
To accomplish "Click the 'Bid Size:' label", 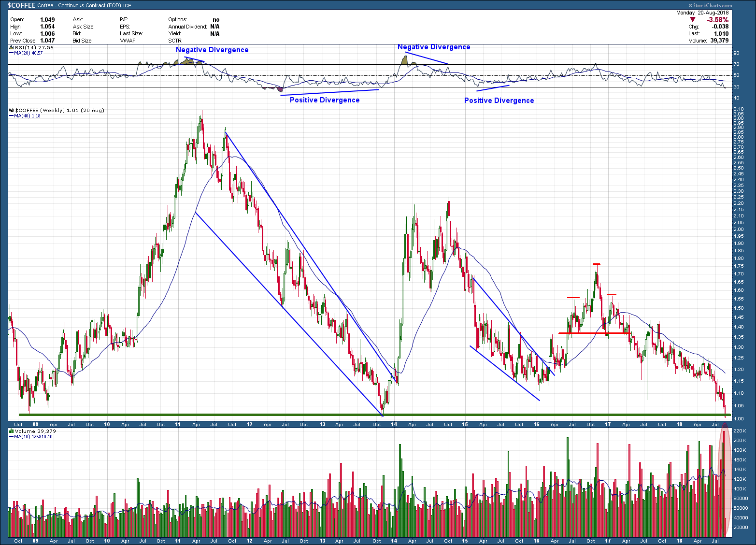I will pos(83,41).
